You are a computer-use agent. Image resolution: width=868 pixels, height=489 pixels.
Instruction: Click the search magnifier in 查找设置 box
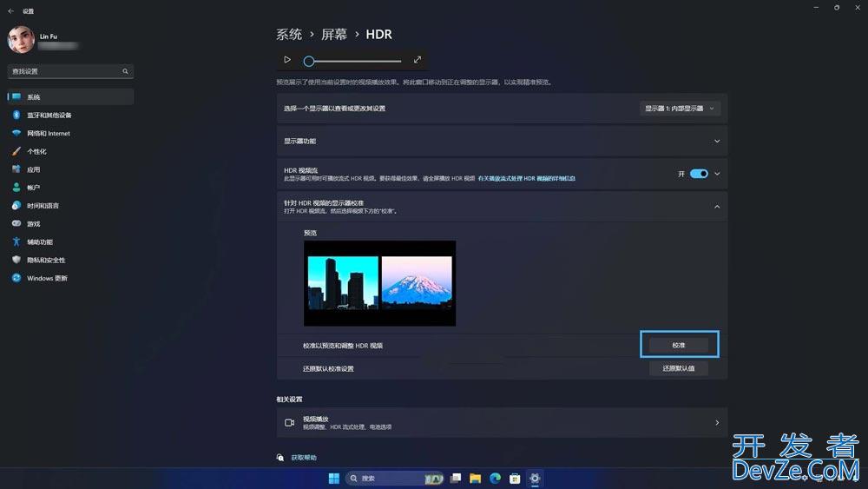[x=125, y=71]
